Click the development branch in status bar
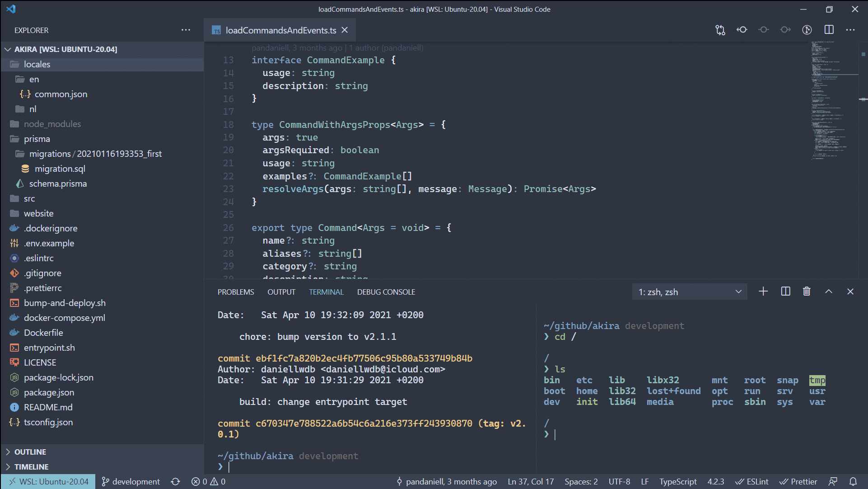The image size is (868, 489). click(x=131, y=482)
